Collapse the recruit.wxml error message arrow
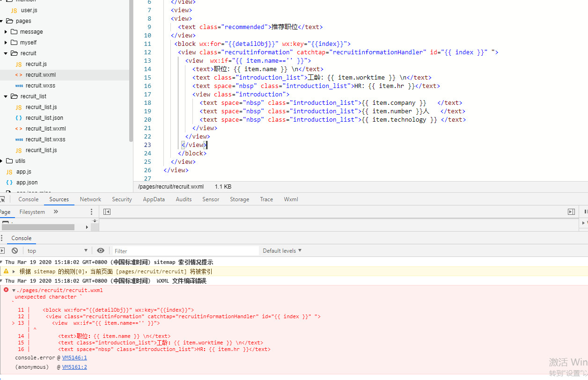 tap(14, 291)
